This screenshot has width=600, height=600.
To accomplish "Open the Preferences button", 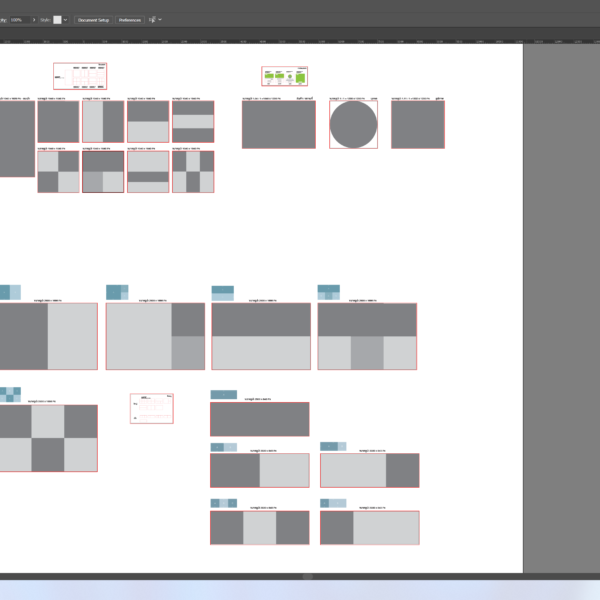I will [130, 20].
